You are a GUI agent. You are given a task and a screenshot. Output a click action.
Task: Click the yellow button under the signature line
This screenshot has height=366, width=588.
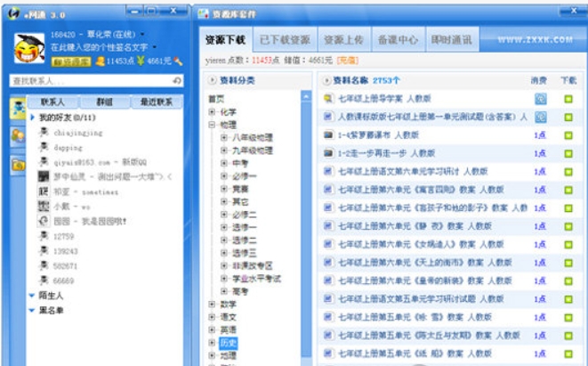point(71,61)
